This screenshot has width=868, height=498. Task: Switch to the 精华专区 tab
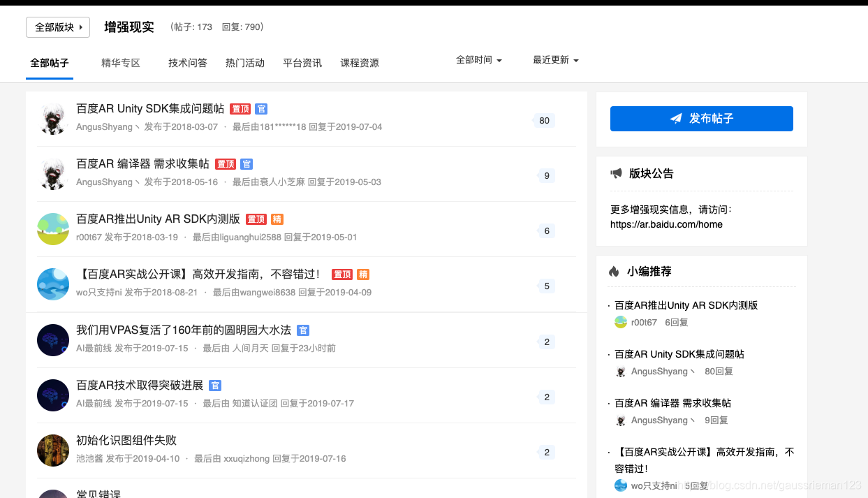click(121, 63)
